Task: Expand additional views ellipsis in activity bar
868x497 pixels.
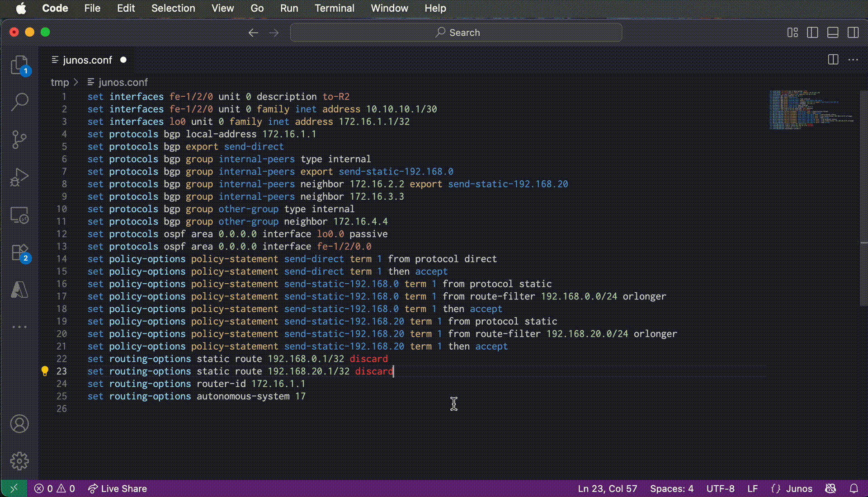Action: (19, 327)
